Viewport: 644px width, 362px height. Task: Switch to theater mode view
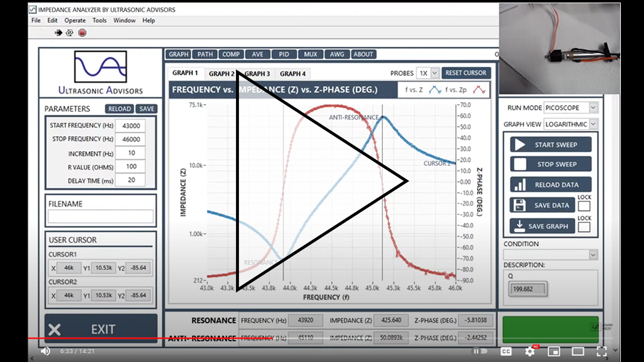[x=578, y=351]
